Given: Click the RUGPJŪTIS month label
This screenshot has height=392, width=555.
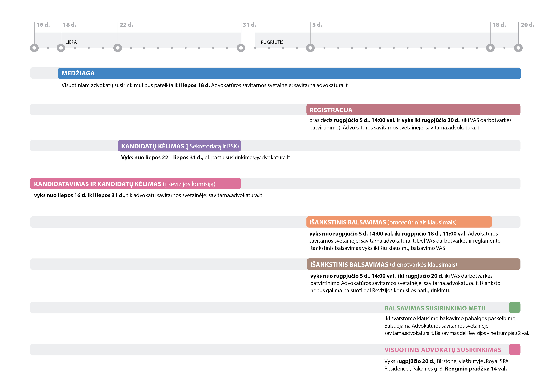Looking at the screenshot, I should (x=272, y=42).
